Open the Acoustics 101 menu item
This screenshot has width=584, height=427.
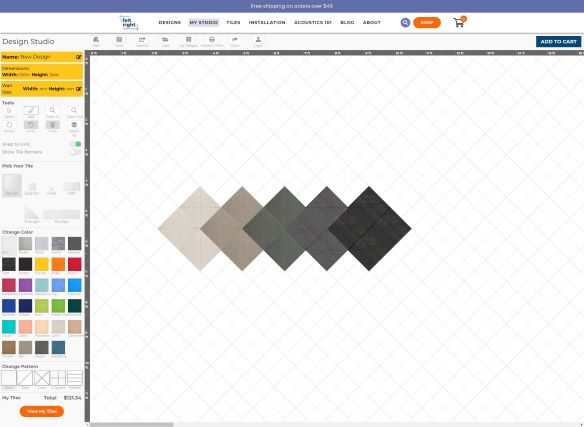313,23
